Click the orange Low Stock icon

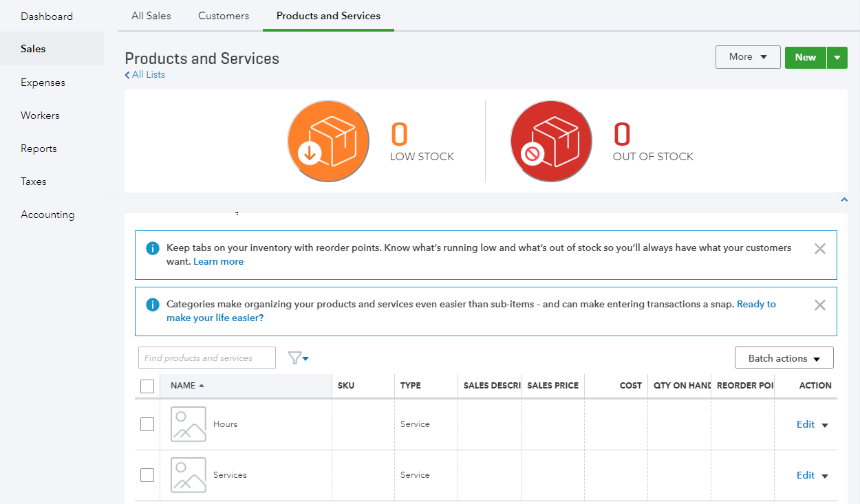(x=328, y=140)
